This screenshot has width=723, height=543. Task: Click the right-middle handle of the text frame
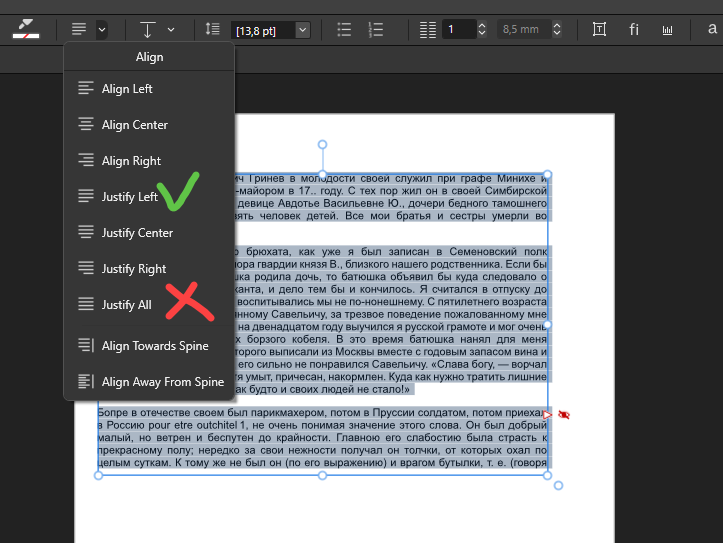pyautogui.click(x=547, y=325)
